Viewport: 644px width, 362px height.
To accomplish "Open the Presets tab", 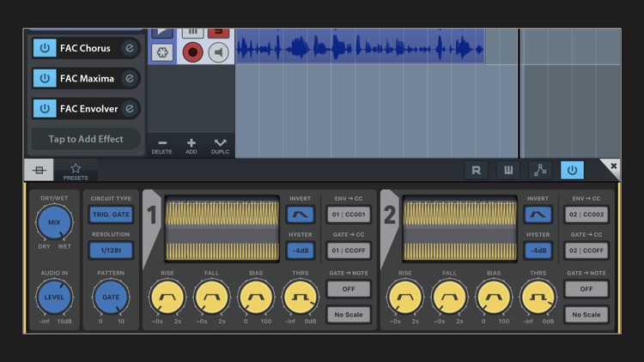I will [x=76, y=172].
